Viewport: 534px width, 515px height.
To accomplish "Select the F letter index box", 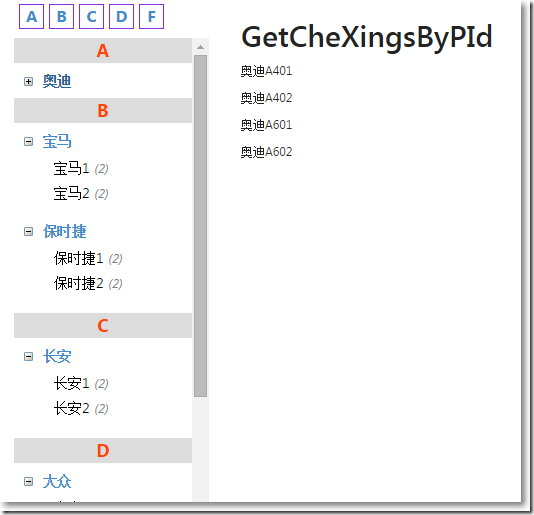I will (x=152, y=16).
